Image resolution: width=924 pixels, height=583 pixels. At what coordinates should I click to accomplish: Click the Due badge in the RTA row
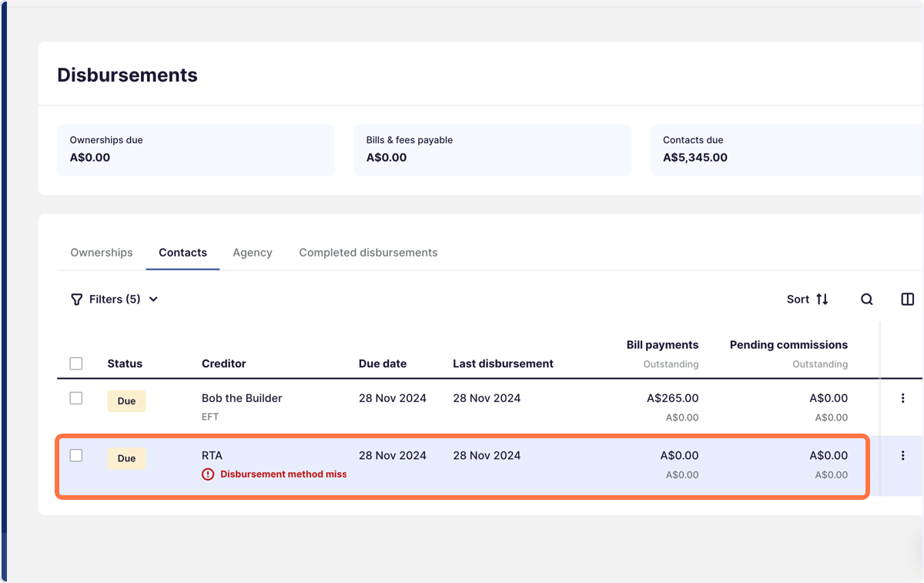click(x=126, y=458)
